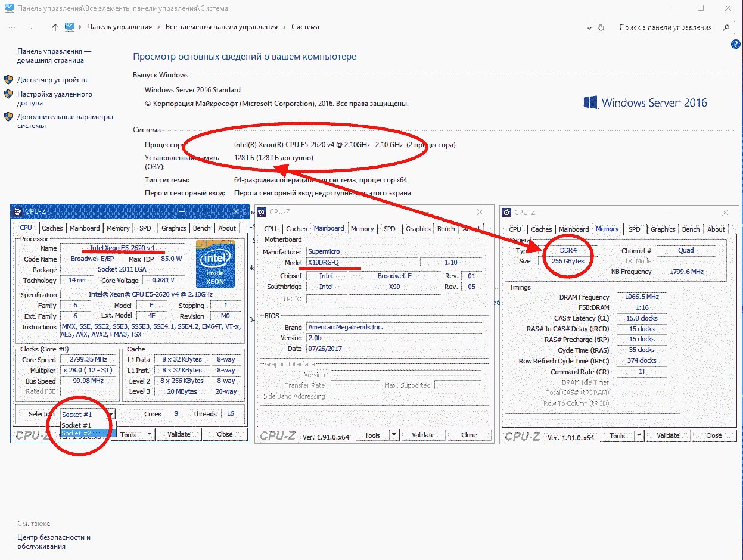This screenshot has width=743, height=560.
Task: Open Bench tab in the Memory CPU-Z window
Action: 691,229
